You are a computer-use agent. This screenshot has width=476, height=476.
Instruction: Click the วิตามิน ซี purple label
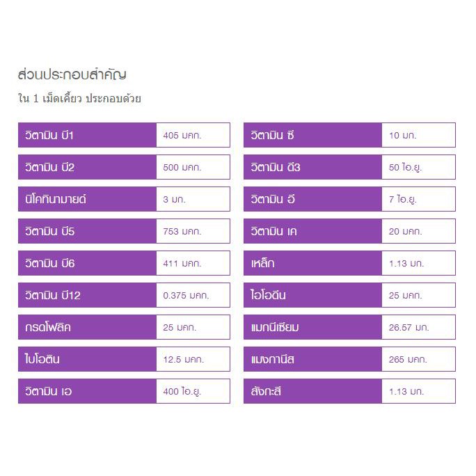(x=312, y=135)
